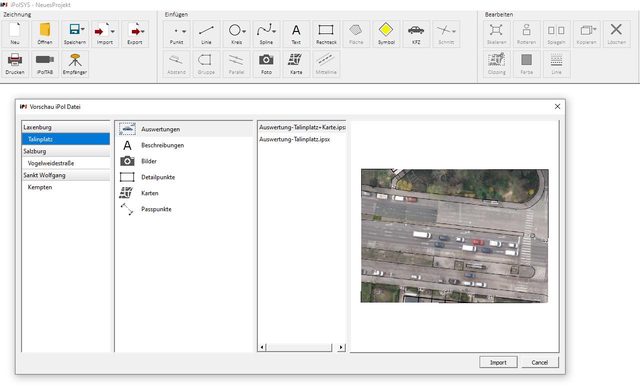Screen dimensions: 640x387
Task: Insert a Symbol sign
Action: (x=386, y=33)
